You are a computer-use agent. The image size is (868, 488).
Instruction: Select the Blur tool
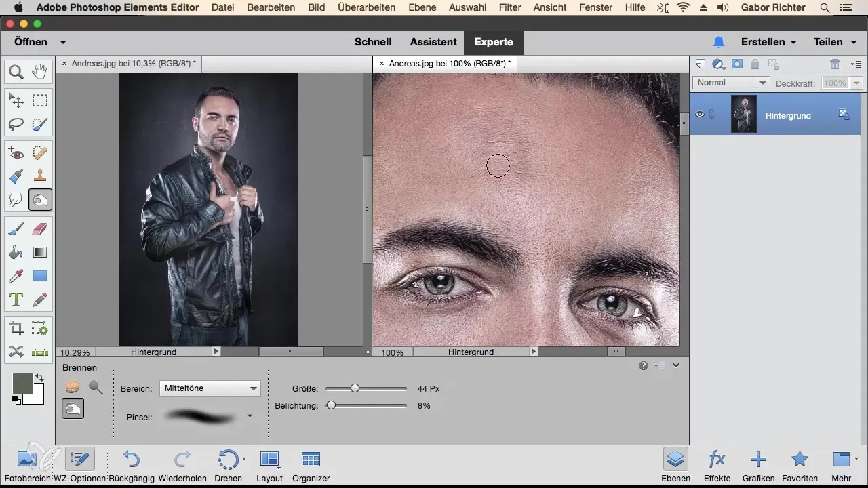coord(16,200)
